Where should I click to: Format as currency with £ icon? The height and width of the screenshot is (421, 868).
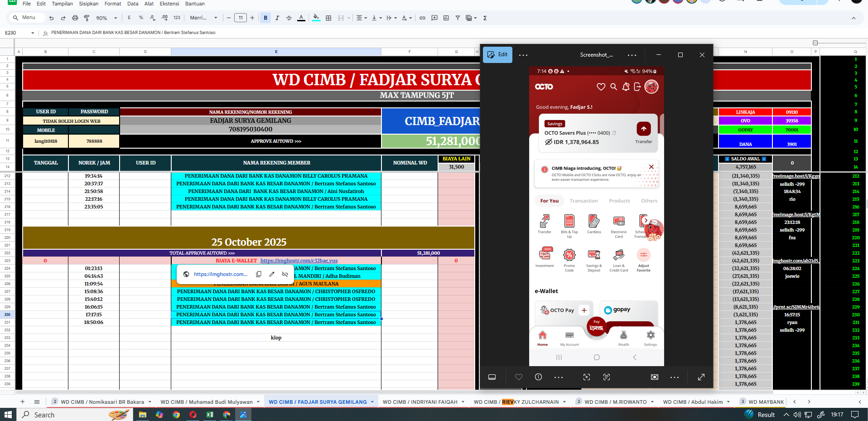pos(129,18)
